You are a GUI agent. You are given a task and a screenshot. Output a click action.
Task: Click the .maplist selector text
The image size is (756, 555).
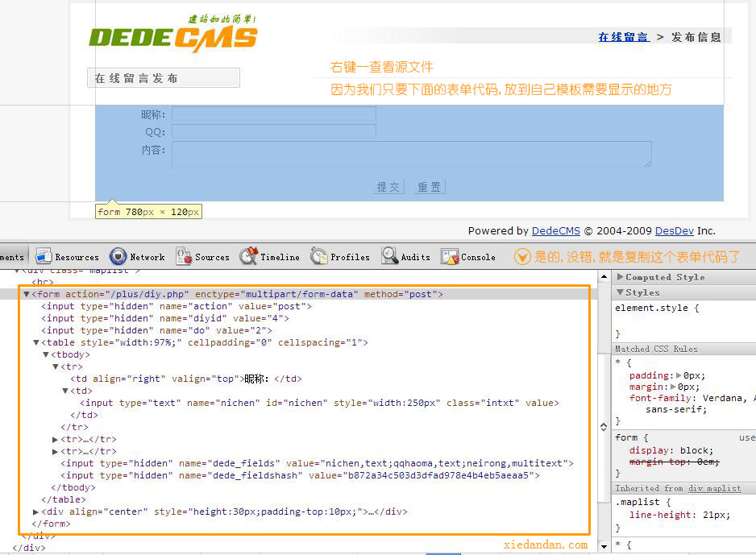coord(637,502)
